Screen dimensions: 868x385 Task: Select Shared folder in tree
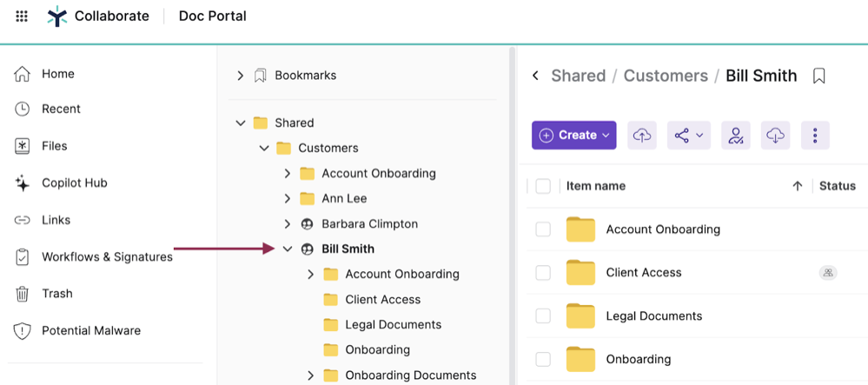tap(294, 123)
